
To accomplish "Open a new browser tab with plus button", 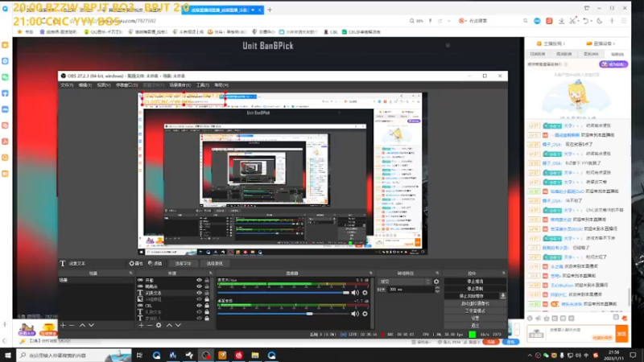I will click(270, 10).
